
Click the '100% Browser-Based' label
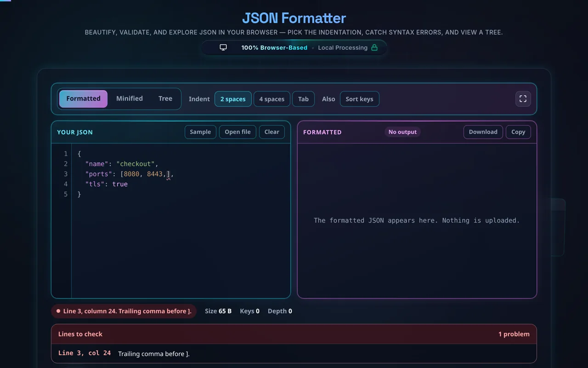tap(274, 47)
